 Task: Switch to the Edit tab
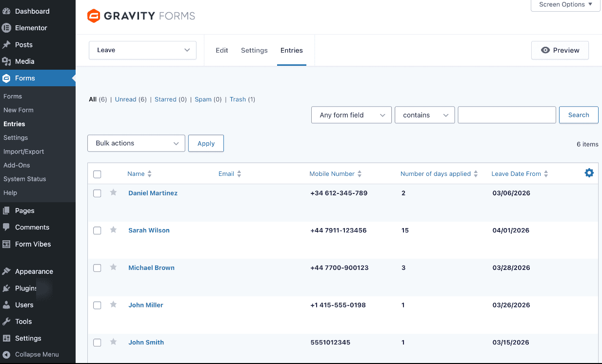coord(222,50)
